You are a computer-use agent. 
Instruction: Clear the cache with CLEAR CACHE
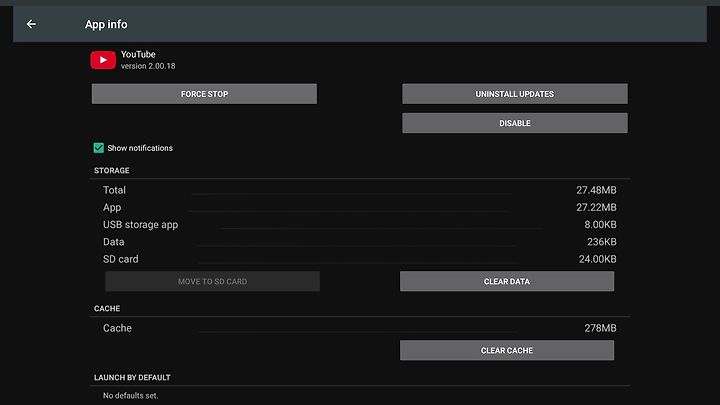pyautogui.click(x=507, y=350)
